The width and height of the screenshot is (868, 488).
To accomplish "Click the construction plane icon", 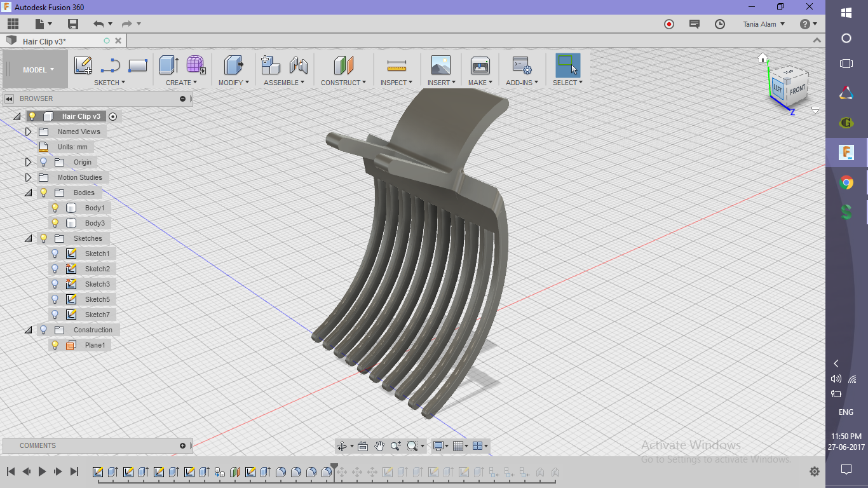I will (x=343, y=65).
